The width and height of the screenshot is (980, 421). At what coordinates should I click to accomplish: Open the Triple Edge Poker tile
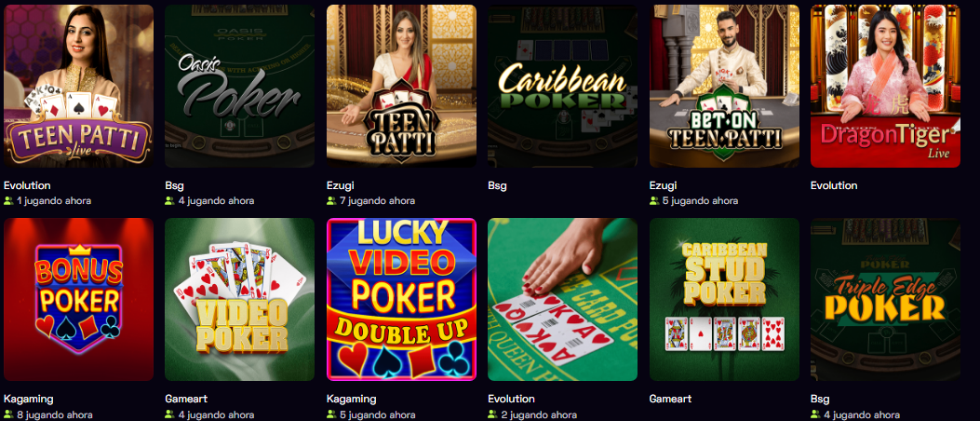point(886,300)
